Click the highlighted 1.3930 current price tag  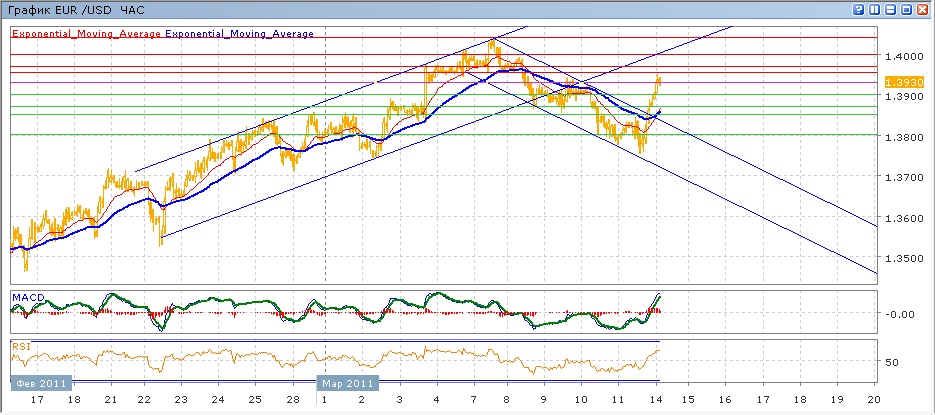899,80
